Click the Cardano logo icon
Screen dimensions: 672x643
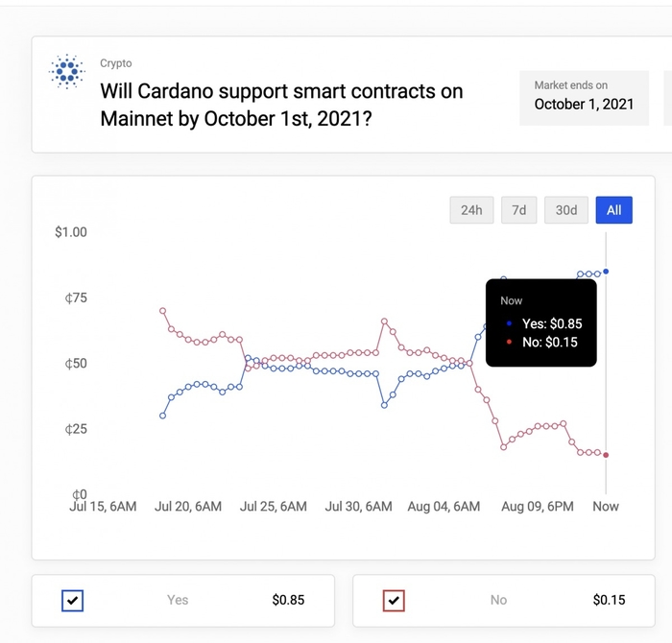tap(67, 71)
